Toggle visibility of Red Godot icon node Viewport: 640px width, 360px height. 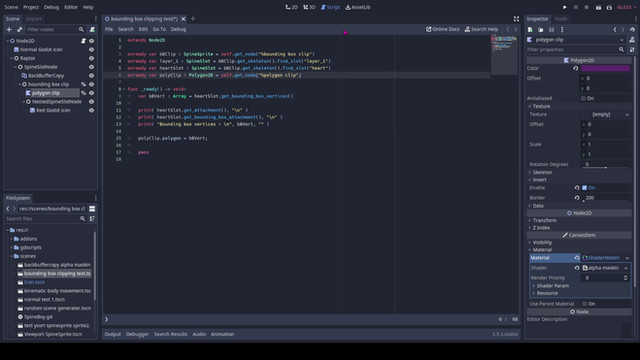point(91,110)
